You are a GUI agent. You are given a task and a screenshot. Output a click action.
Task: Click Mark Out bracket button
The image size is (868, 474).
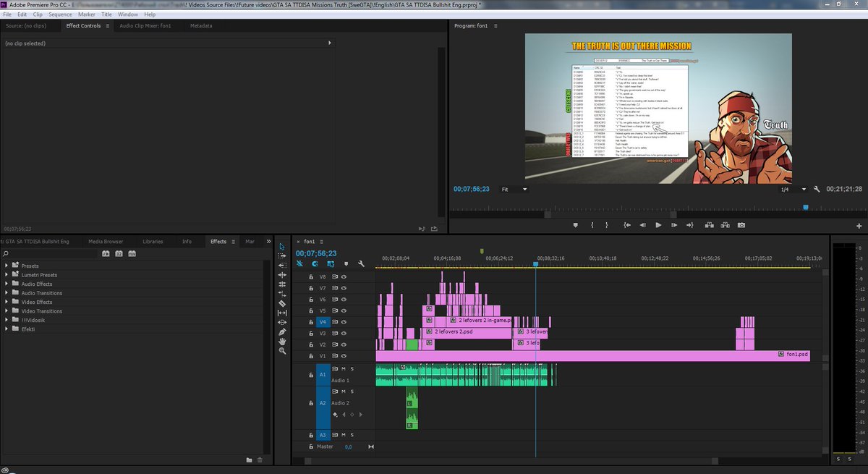pyautogui.click(x=608, y=225)
